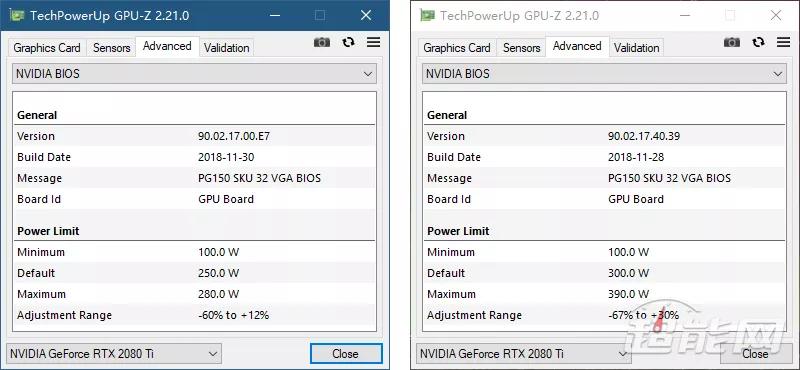800x370 pixels.
Task: Click the 250.0 W default power value
Action: pyautogui.click(x=218, y=273)
